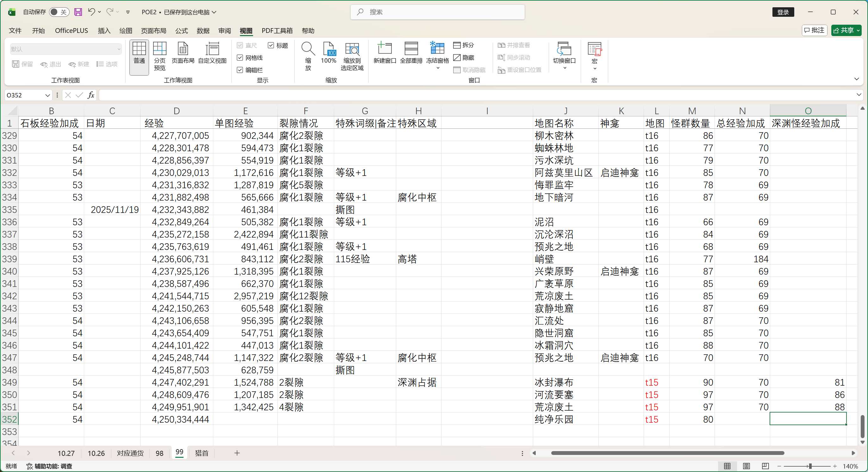Click the Save icon in title bar

pyautogui.click(x=78, y=12)
